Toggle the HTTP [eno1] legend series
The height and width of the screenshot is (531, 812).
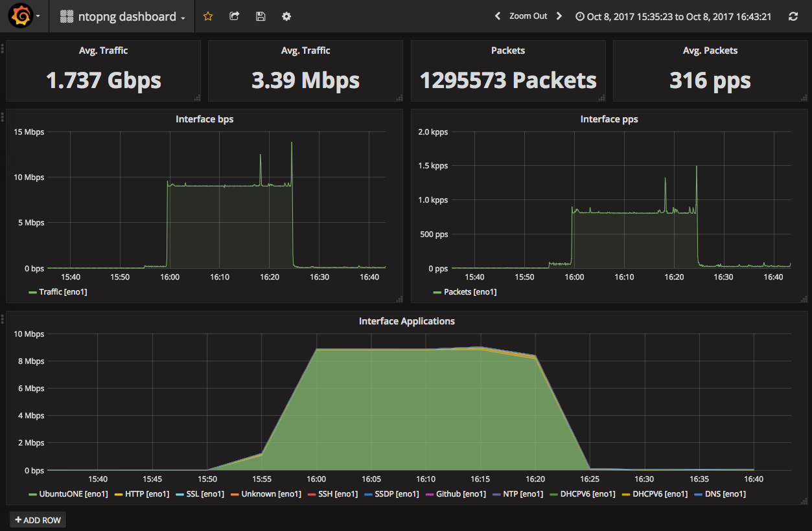click(147, 494)
